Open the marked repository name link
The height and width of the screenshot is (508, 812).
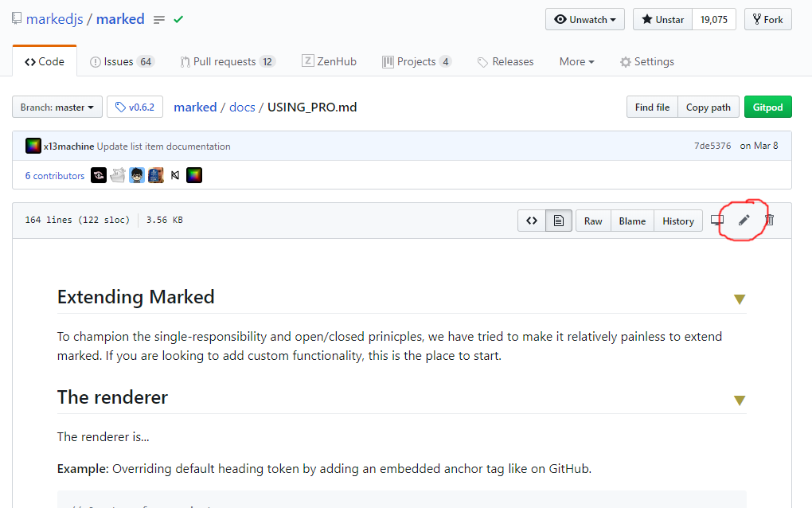(120, 19)
